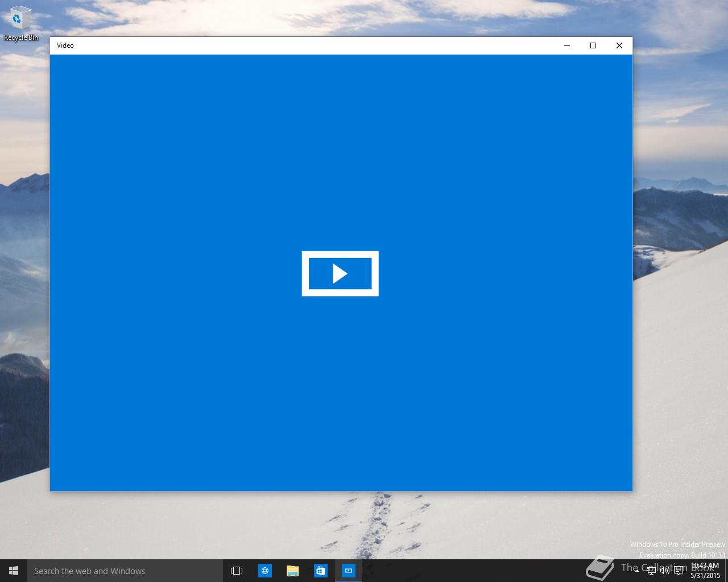Screen dimensions: 728x582
Task: Launch the globe browser icon on the taskbar
Action: tap(265, 571)
